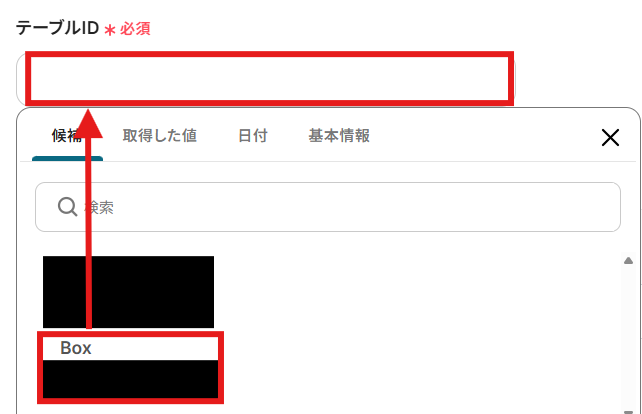Click the blue underline beneath 候補
Screen dimensions: 642x414
tap(68, 158)
